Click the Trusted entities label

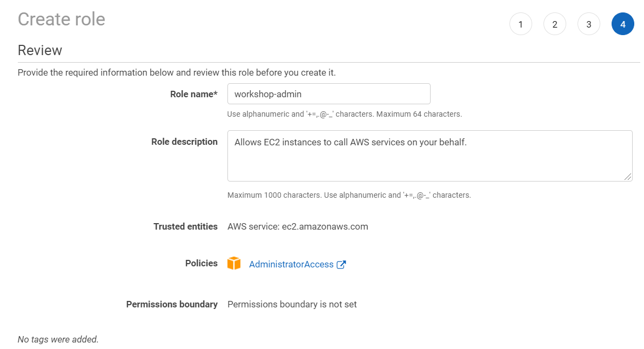[186, 227]
